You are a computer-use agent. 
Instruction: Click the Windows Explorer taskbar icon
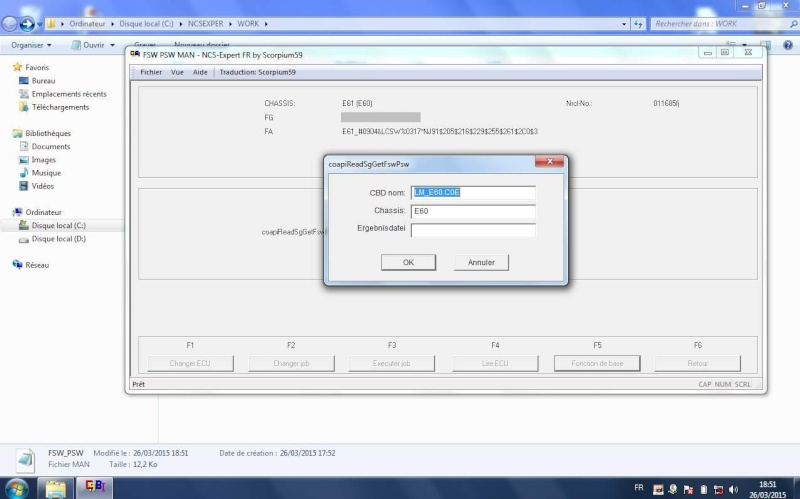[56, 488]
